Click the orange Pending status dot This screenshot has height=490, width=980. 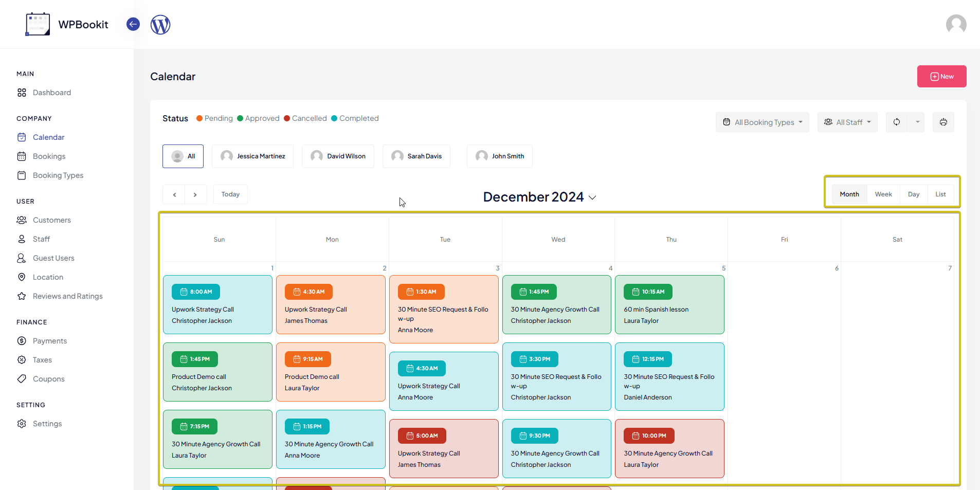[x=199, y=118]
